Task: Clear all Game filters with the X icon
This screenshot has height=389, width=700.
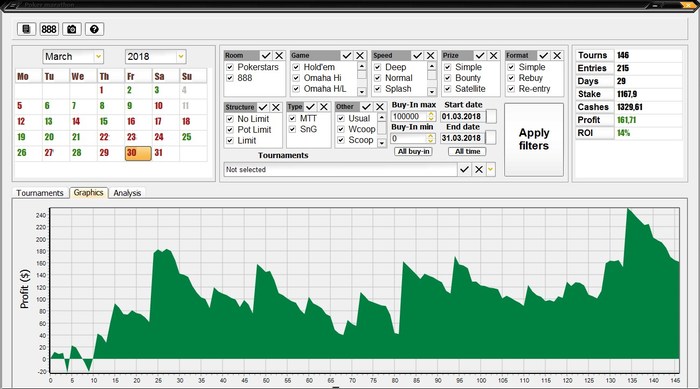Action: pos(360,55)
